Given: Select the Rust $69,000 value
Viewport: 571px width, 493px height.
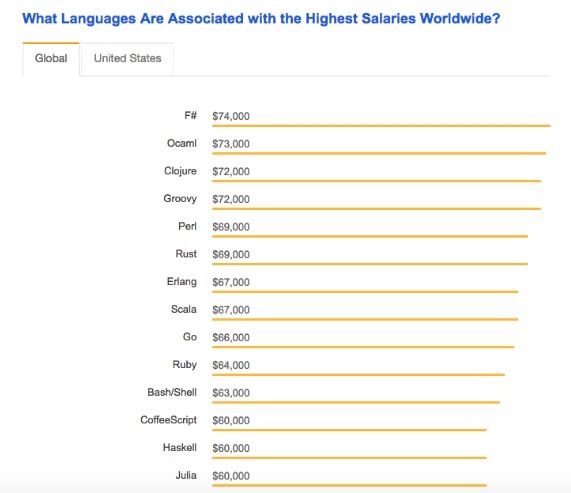Looking at the screenshot, I should tap(231, 255).
